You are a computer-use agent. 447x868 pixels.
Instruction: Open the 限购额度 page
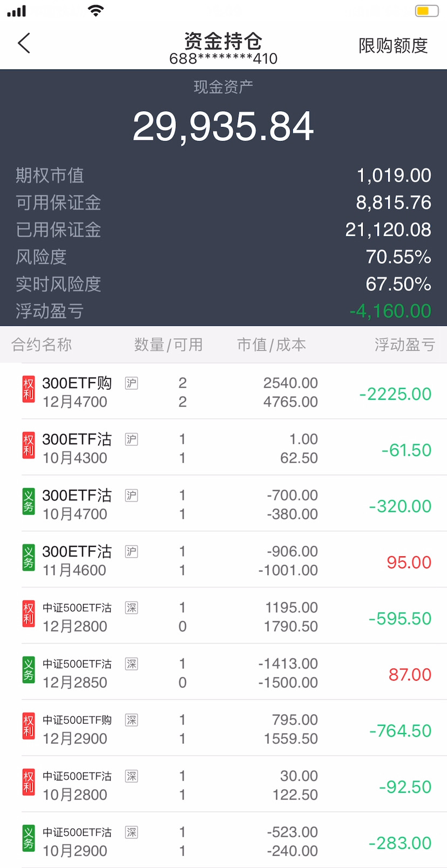click(x=393, y=46)
